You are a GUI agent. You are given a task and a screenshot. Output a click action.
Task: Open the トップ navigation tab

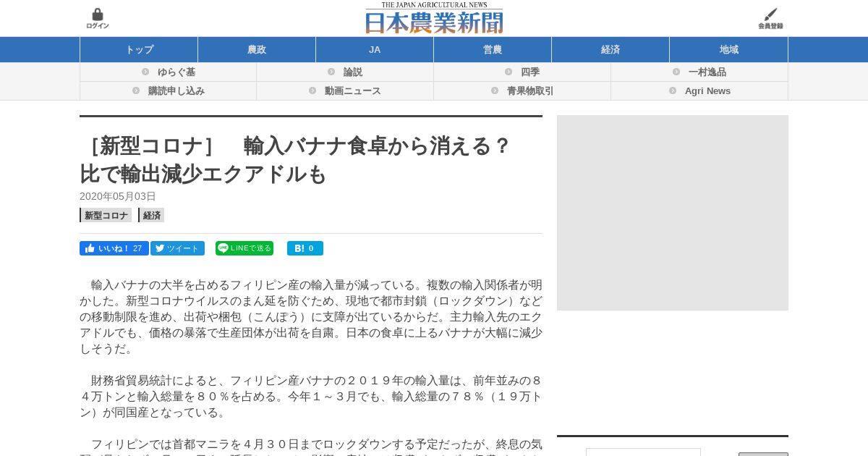pyautogui.click(x=139, y=50)
